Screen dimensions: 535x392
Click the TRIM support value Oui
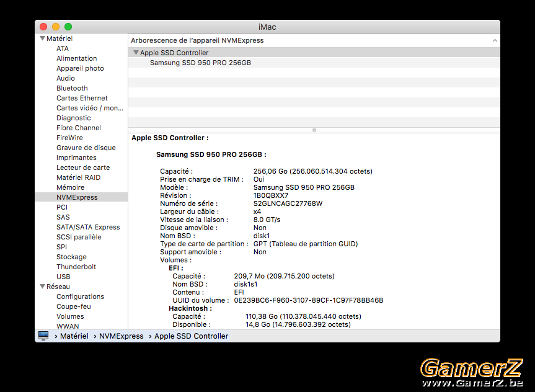[259, 179]
